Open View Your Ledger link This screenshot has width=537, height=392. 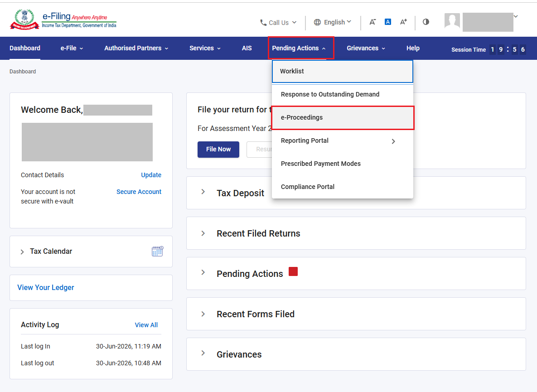[x=46, y=288]
